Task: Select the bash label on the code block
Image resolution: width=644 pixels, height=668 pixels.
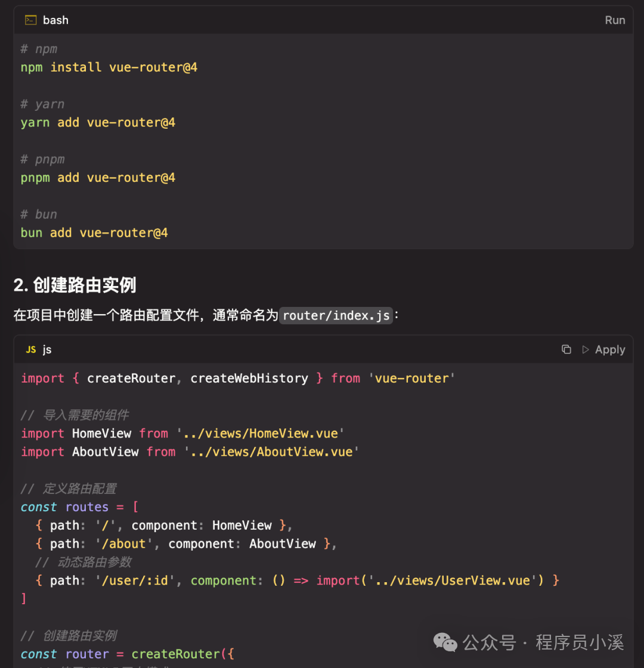Action: click(x=55, y=20)
